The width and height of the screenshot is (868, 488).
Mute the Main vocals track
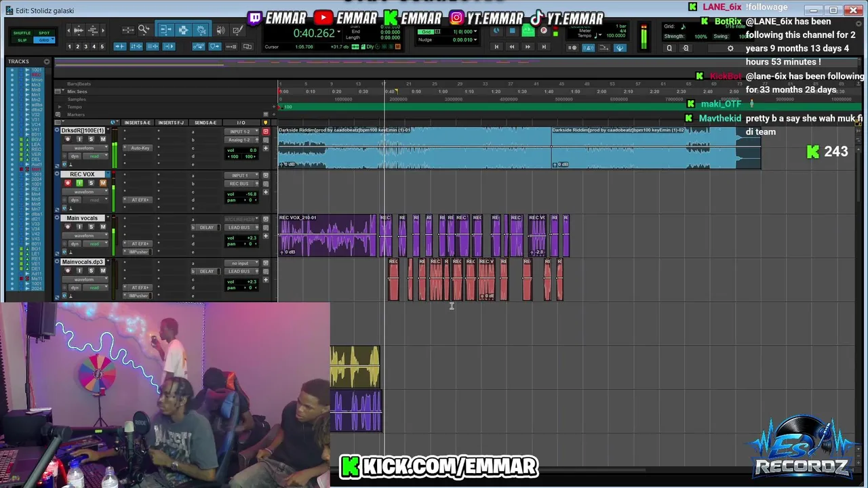pos(103,227)
